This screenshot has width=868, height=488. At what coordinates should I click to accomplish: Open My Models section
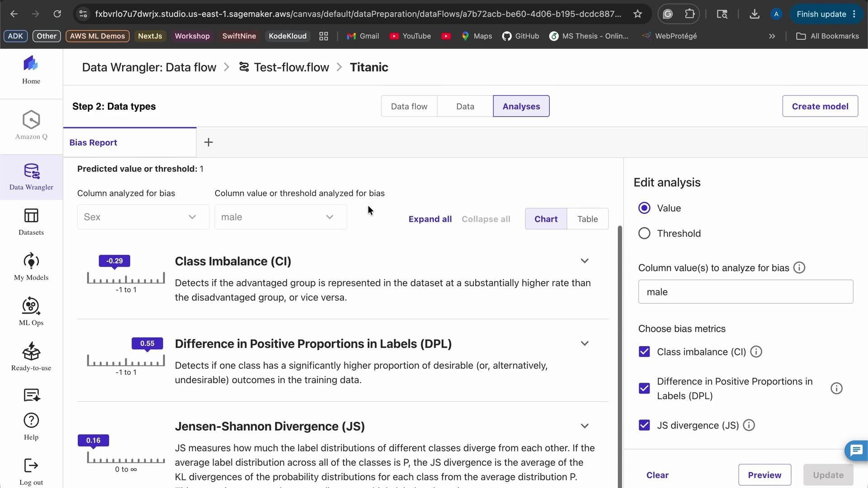click(31, 267)
